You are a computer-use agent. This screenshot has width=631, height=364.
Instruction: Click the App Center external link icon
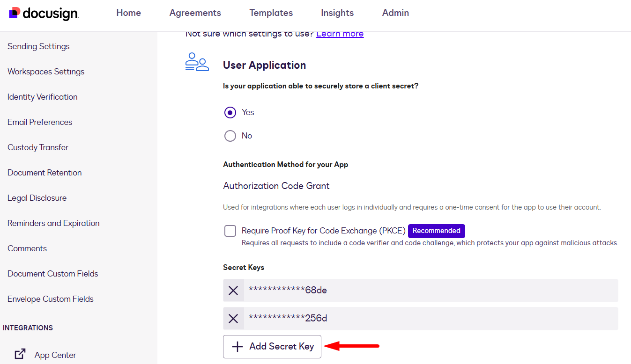point(20,355)
